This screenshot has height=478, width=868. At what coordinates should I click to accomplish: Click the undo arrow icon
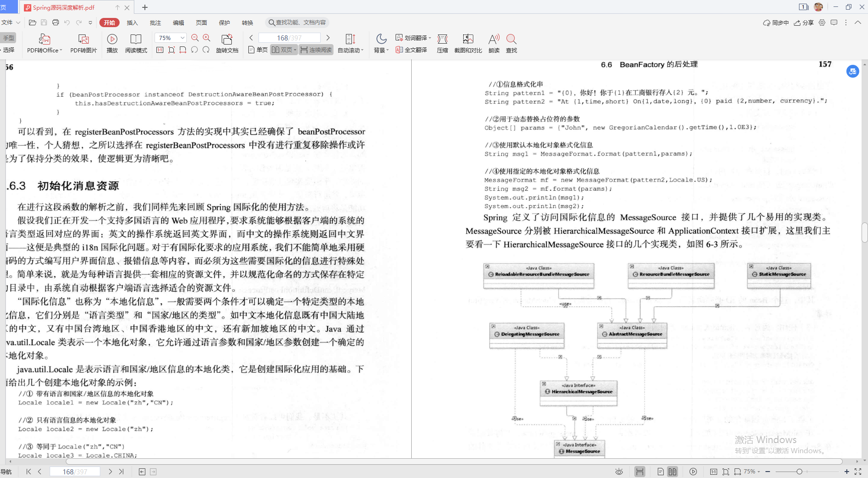(67, 23)
